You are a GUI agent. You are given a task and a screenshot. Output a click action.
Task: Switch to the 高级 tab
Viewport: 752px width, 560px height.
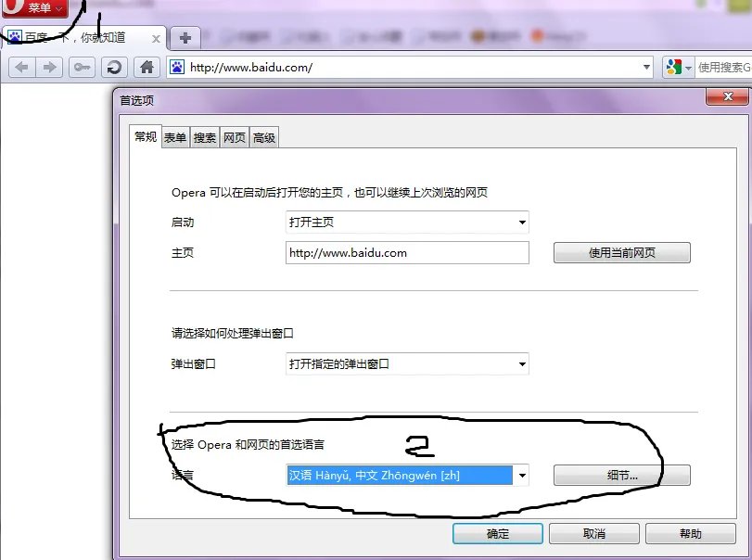263,136
